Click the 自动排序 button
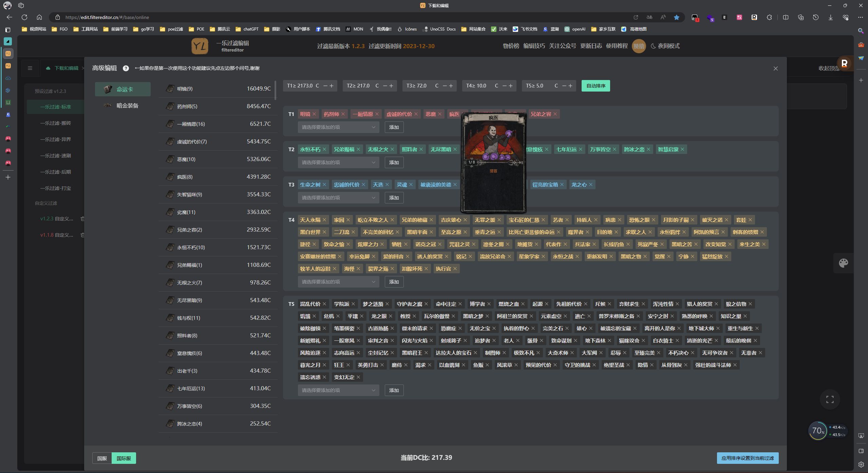Image resolution: width=868 pixels, height=473 pixels. 595,85
